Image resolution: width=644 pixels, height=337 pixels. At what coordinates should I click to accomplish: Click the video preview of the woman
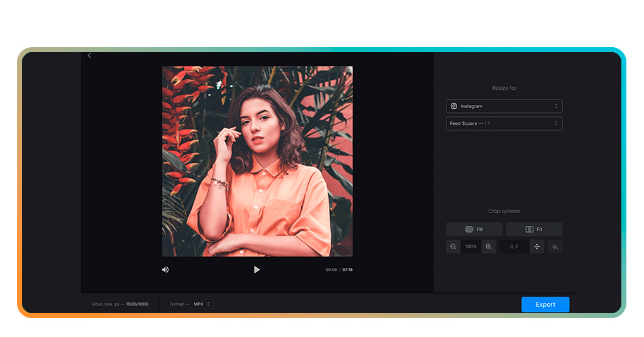257,162
